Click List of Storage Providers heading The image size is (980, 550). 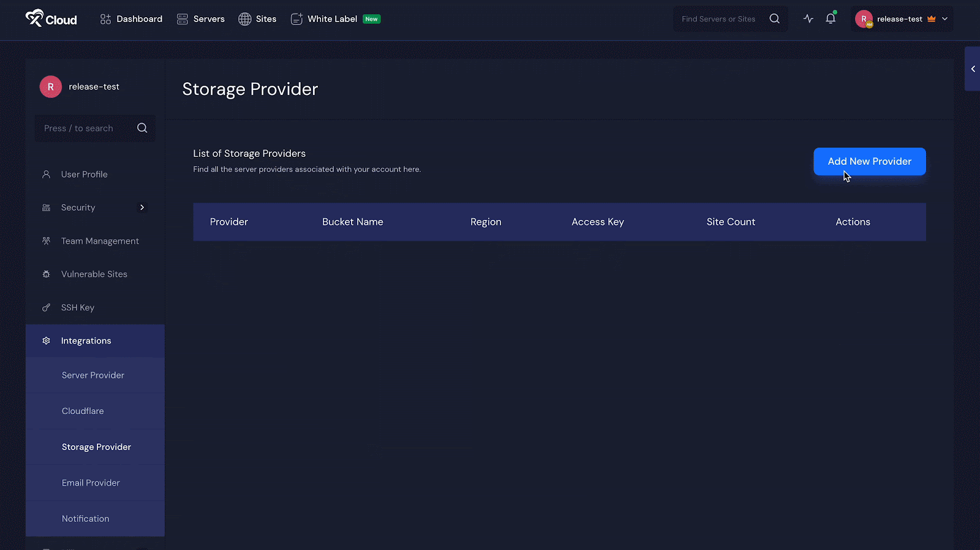click(x=249, y=154)
